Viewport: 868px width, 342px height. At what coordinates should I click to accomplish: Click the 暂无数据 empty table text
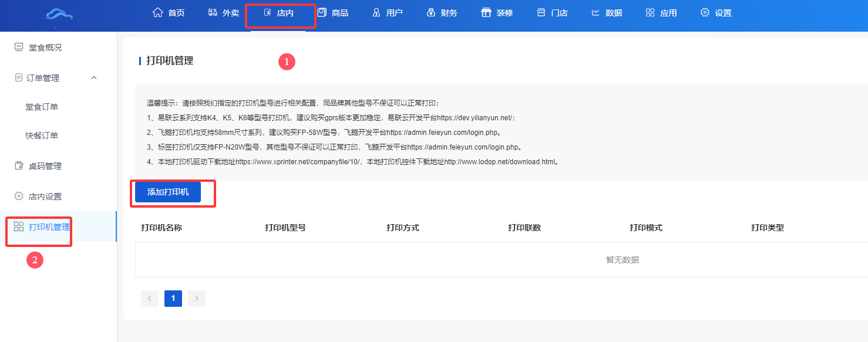[623, 260]
